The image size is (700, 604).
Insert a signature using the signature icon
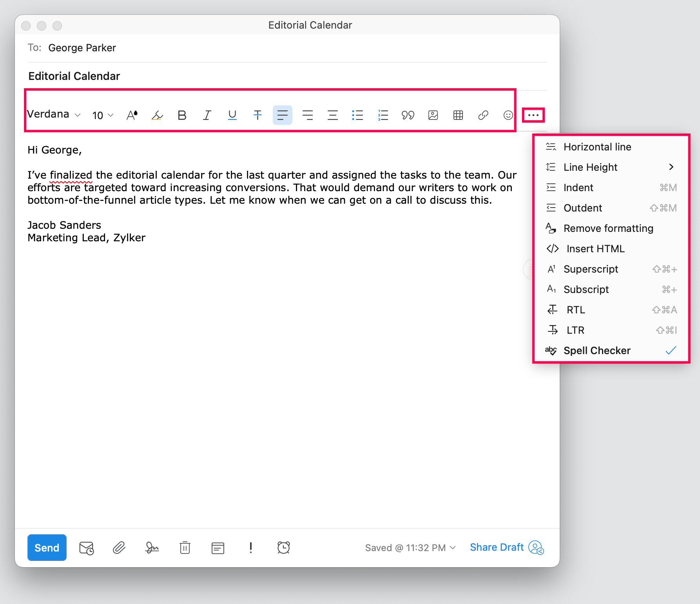[152, 548]
